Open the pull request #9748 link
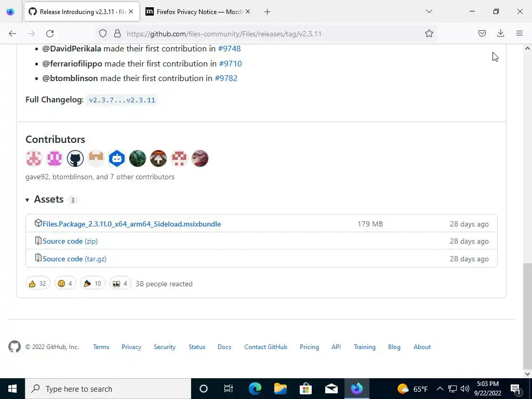This screenshot has width=532, height=399. pos(229,48)
